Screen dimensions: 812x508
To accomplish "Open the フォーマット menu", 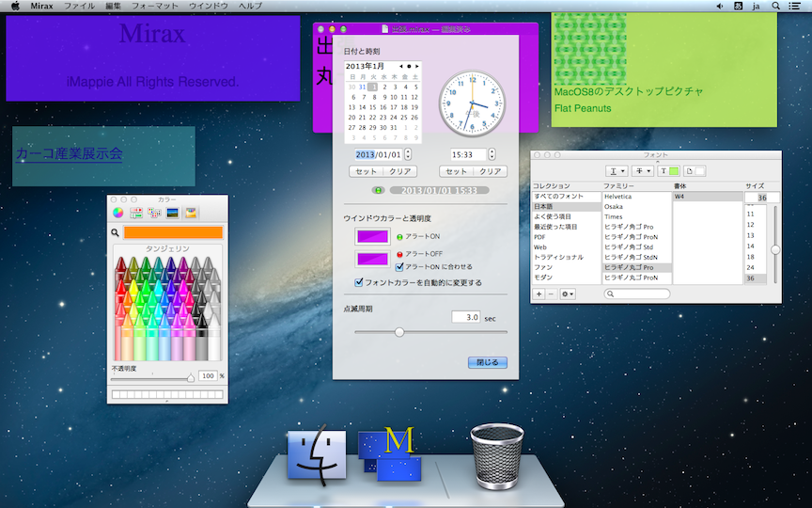I will [155, 6].
